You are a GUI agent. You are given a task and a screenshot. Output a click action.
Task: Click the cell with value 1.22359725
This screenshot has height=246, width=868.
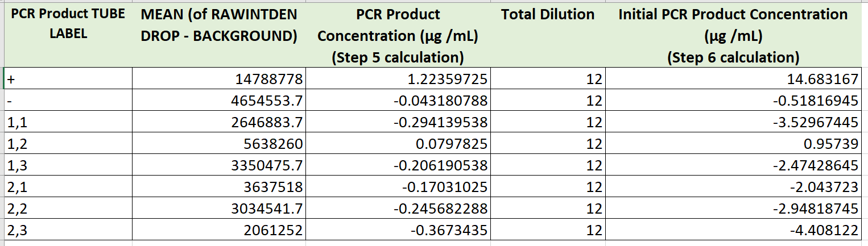[397, 80]
